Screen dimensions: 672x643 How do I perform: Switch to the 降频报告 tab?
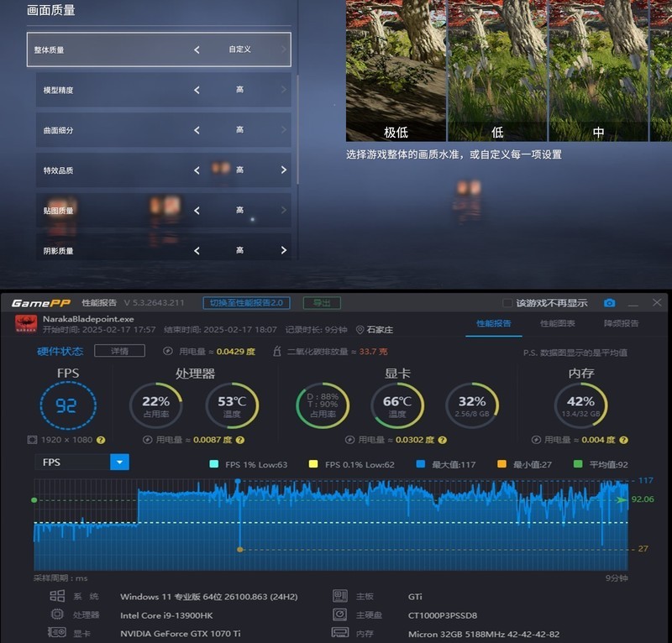(x=621, y=323)
